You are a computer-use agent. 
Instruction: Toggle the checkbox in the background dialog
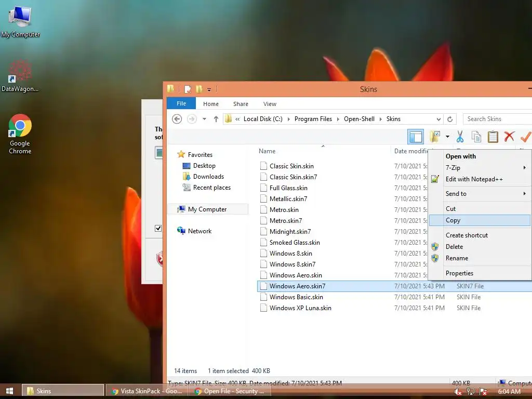click(158, 228)
